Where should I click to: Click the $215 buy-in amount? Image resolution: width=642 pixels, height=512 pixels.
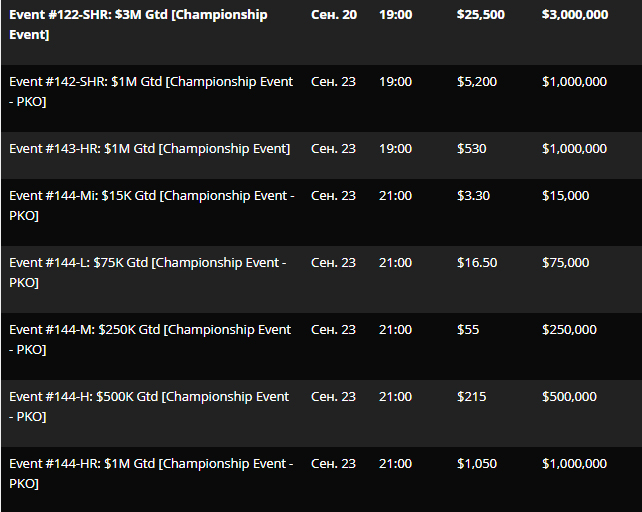pyautogui.click(x=472, y=396)
